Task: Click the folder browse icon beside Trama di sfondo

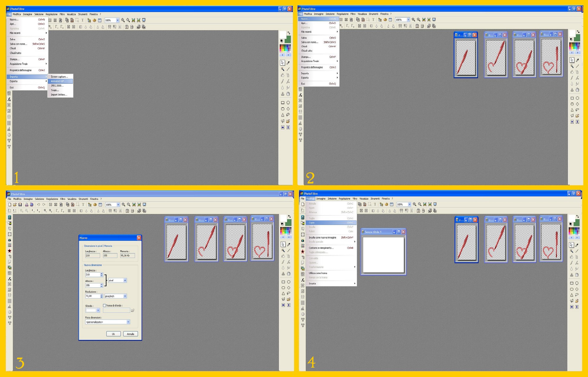Action: [133, 311]
